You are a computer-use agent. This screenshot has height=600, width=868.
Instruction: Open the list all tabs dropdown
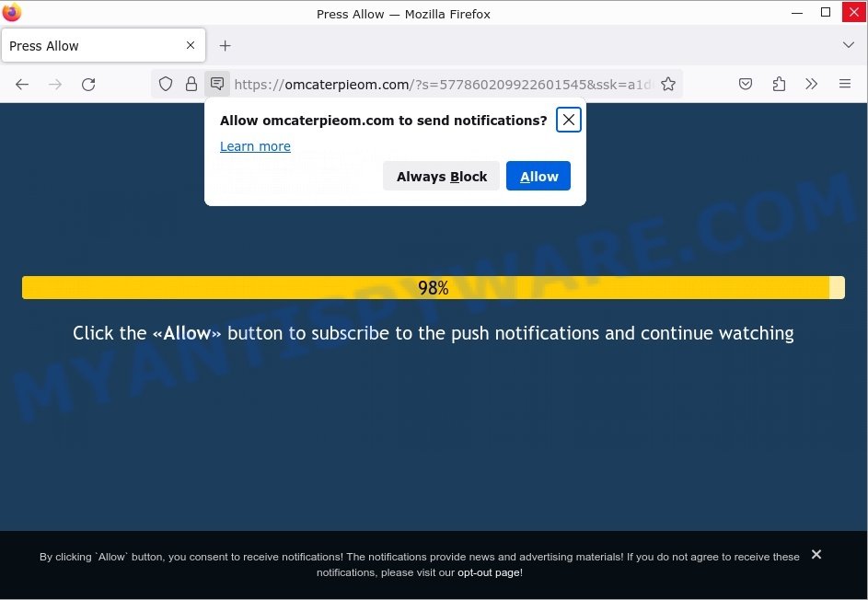point(848,45)
